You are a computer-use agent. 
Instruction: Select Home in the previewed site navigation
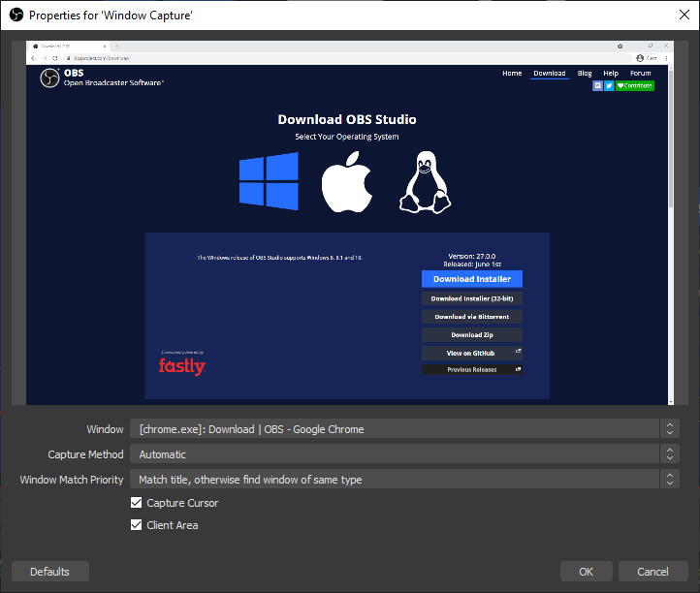[512, 74]
